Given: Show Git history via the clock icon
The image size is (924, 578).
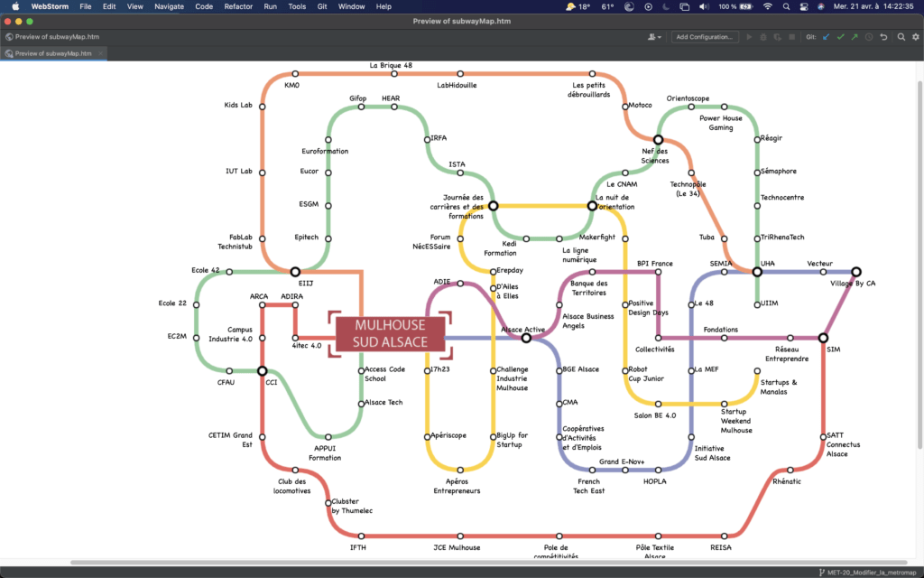Looking at the screenshot, I should pos(869,37).
